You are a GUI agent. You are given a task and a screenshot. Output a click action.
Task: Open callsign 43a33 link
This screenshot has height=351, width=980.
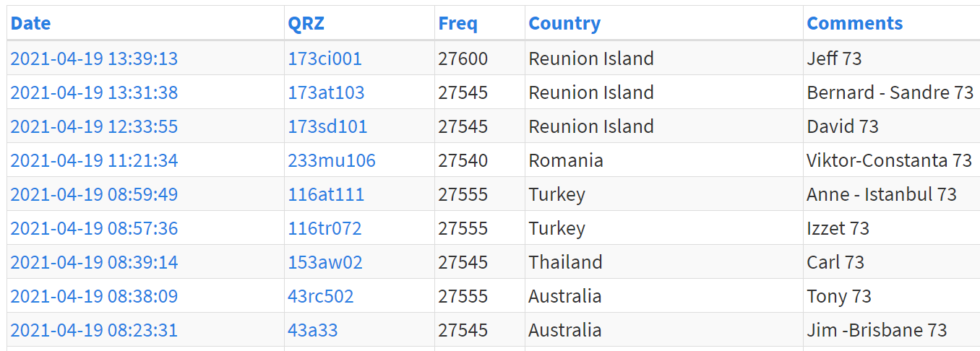[313, 330]
